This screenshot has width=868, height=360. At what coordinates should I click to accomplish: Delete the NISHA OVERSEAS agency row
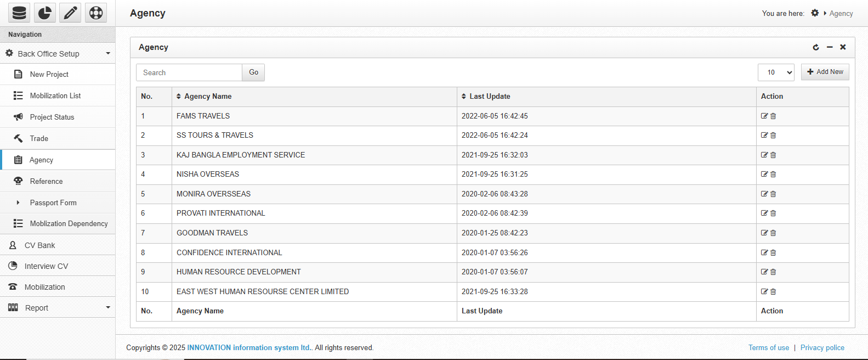pyautogui.click(x=773, y=175)
